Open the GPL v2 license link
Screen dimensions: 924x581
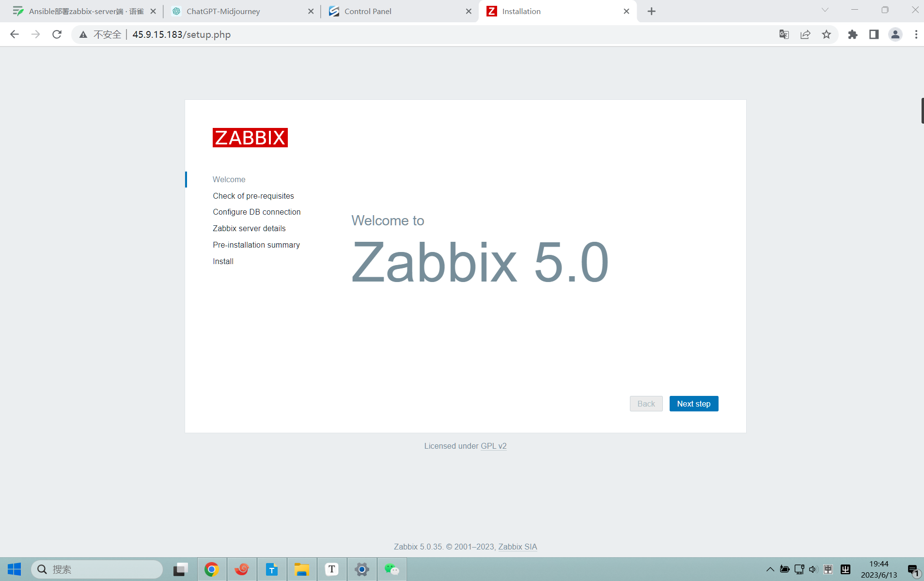(x=493, y=446)
